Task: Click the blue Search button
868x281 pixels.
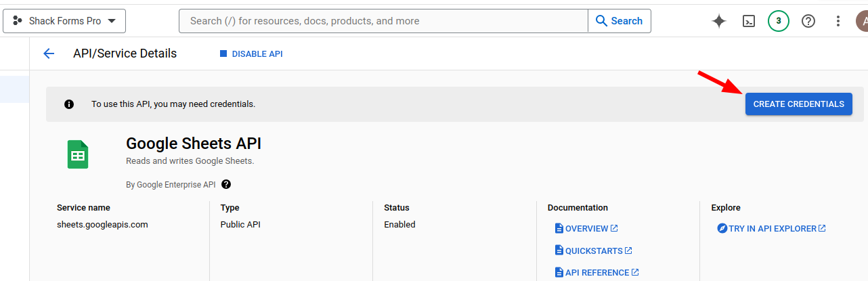Action: (x=620, y=21)
